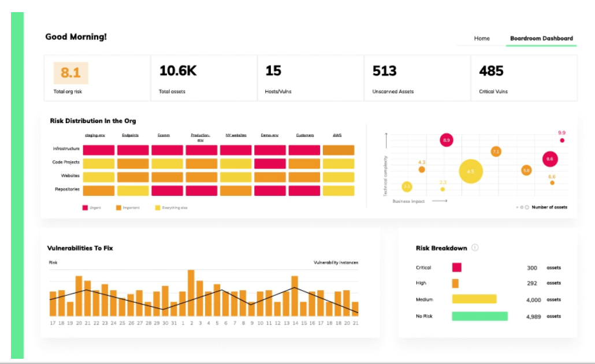This screenshot has height=364, width=595.
Task: Click the Business Impact axis label
Action: pyautogui.click(x=408, y=201)
